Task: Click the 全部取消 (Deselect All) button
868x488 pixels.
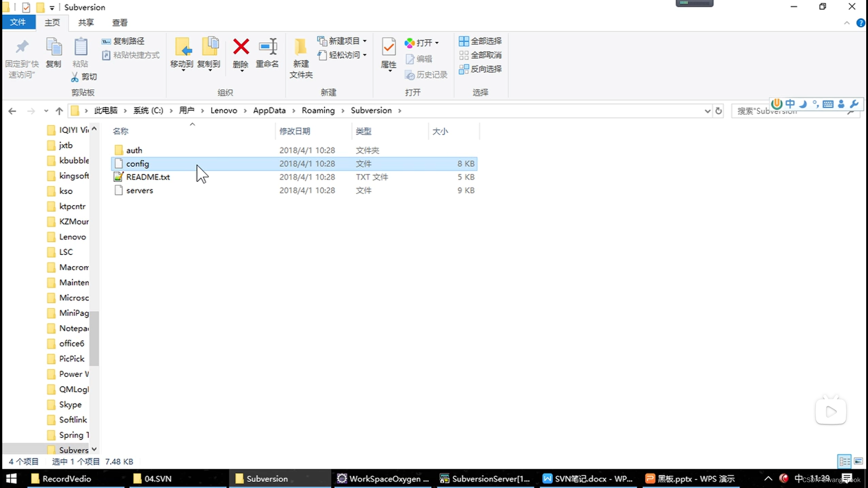Action: 481,55
